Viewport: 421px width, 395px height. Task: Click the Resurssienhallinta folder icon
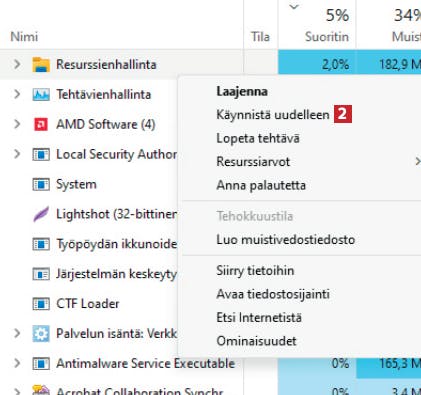point(41,65)
